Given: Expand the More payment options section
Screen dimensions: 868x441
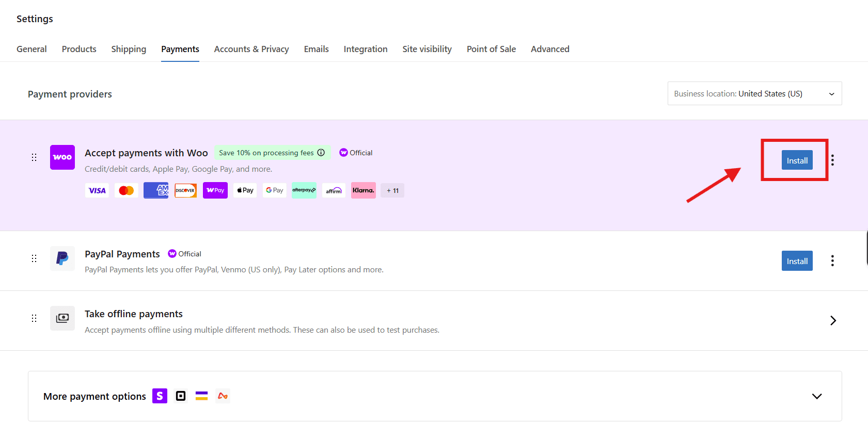Looking at the screenshot, I should pyautogui.click(x=816, y=396).
